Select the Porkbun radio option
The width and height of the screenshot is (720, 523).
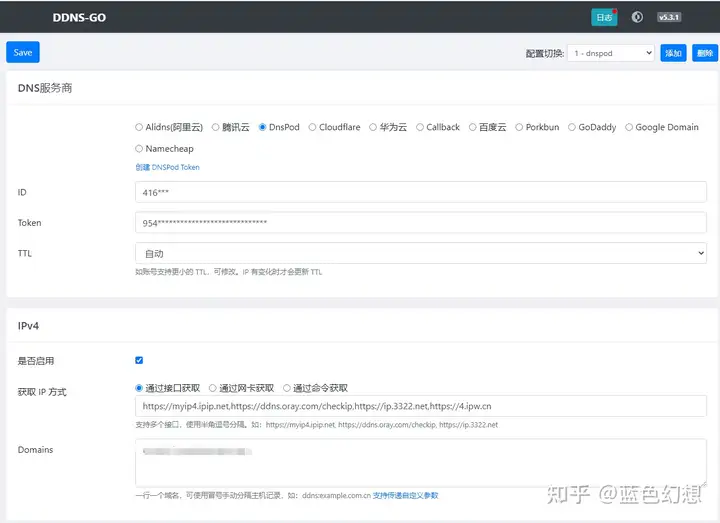519,127
